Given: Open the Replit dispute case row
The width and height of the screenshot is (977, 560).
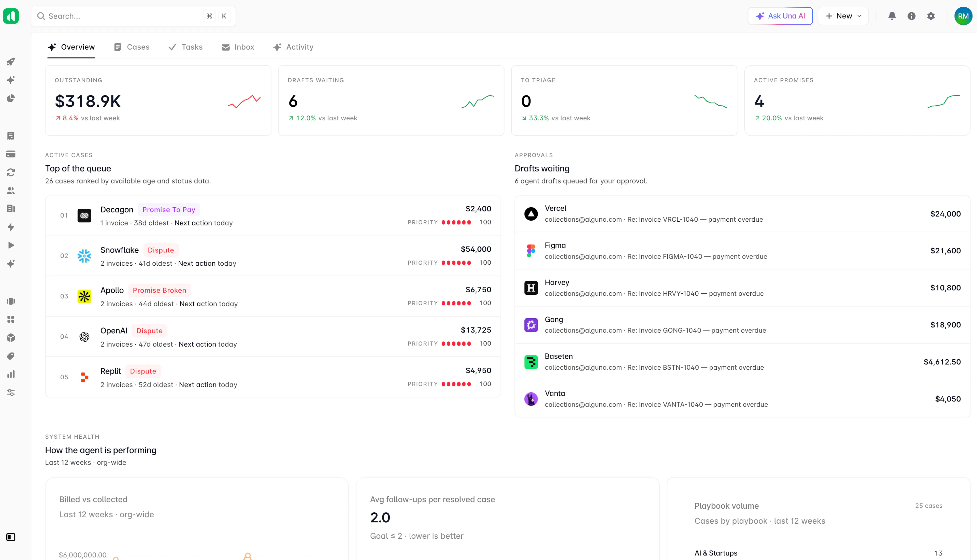Looking at the screenshot, I should point(273,377).
